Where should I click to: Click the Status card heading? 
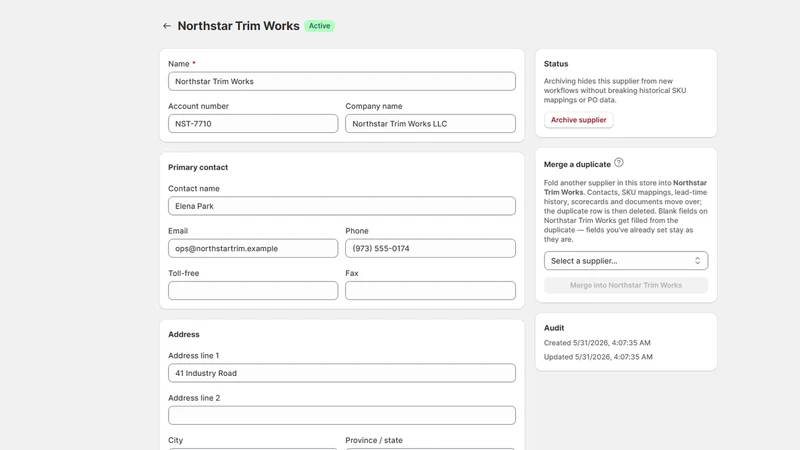point(556,64)
